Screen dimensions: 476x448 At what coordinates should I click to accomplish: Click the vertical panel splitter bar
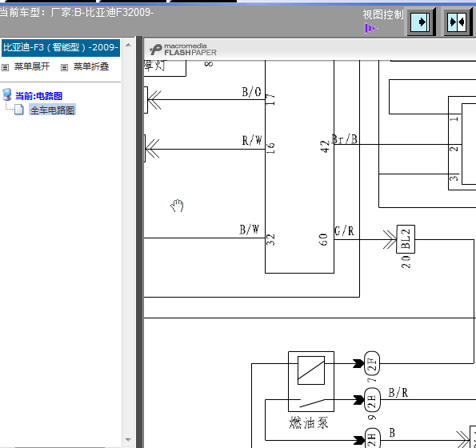tap(139, 242)
